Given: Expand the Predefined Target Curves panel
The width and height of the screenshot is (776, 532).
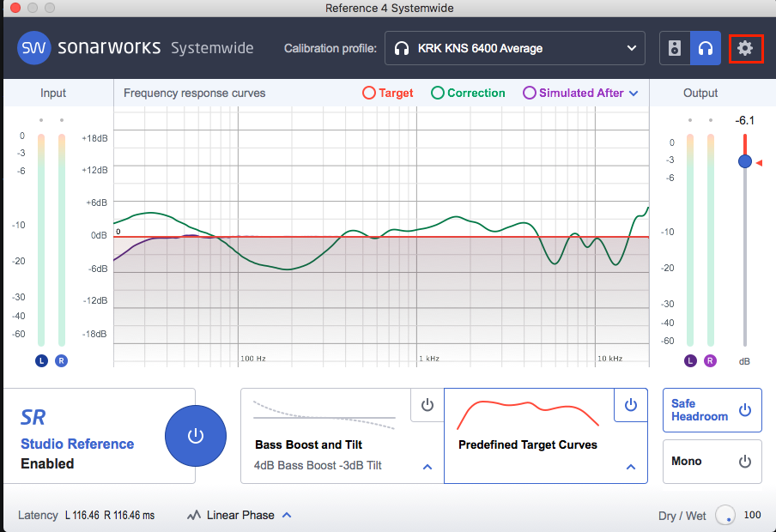Looking at the screenshot, I should pos(630,467).
